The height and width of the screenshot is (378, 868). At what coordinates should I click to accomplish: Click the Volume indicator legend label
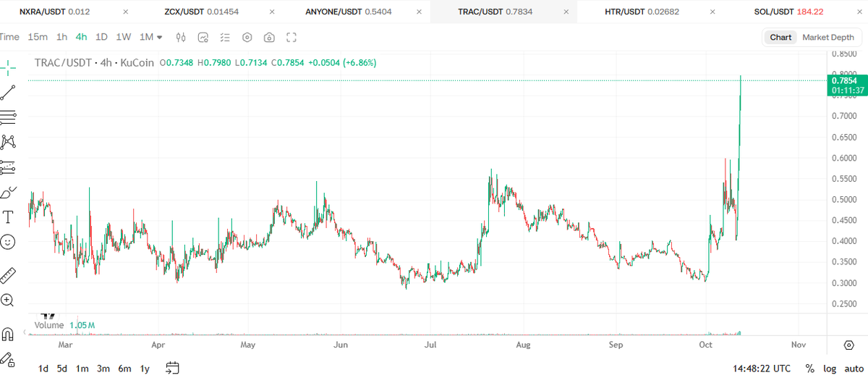click(49, 325)
